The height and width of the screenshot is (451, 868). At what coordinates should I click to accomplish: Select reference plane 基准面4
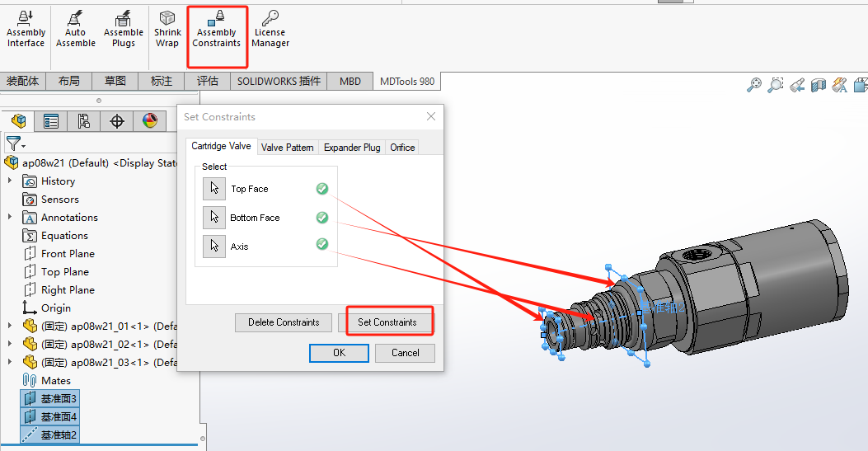pyautogui.click(x=49, y=416)
